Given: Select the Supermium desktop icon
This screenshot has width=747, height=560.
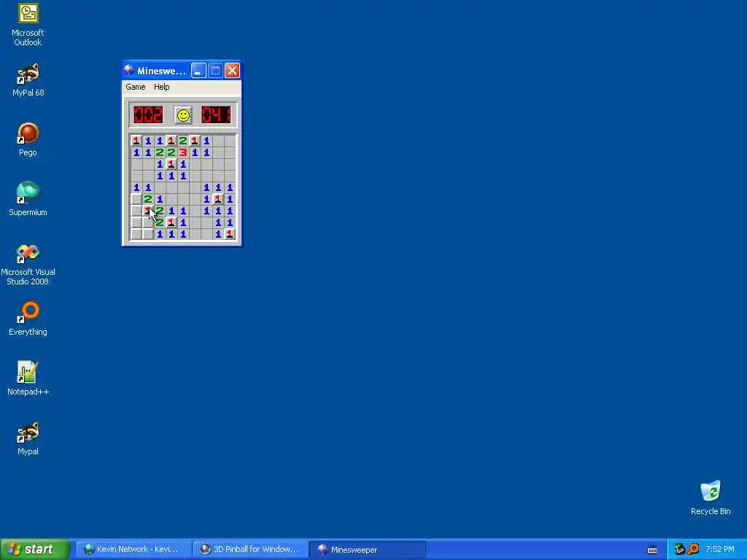Looking at the screenshot, I should 28,199.
